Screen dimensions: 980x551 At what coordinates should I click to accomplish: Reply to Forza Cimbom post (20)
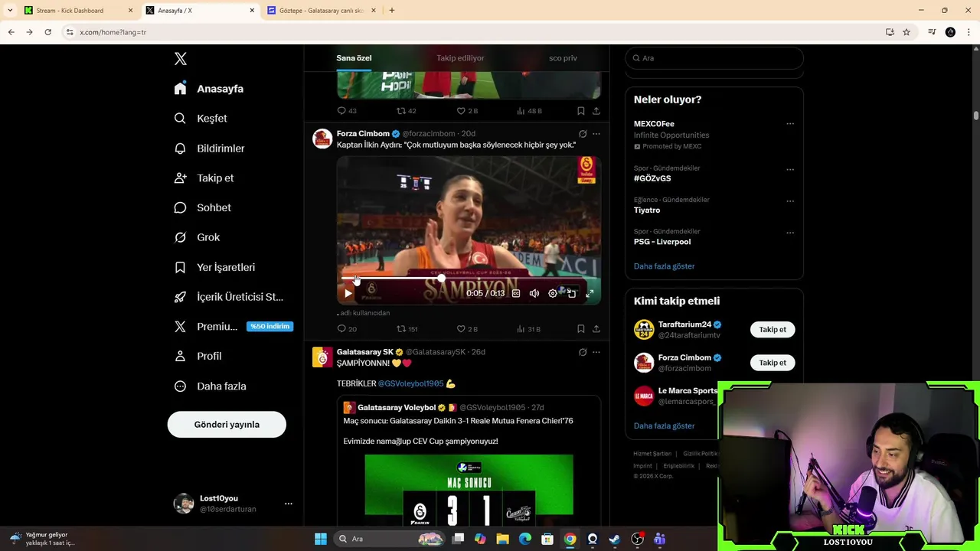point(347,329)
